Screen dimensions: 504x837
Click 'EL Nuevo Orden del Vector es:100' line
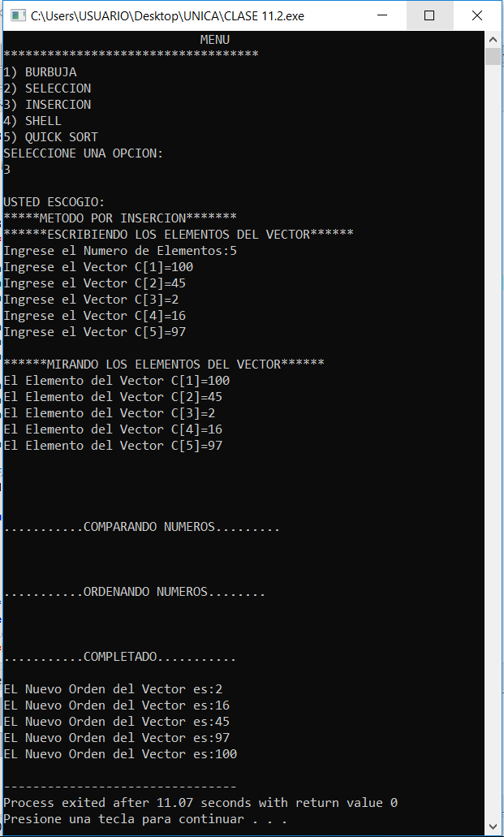120,754
